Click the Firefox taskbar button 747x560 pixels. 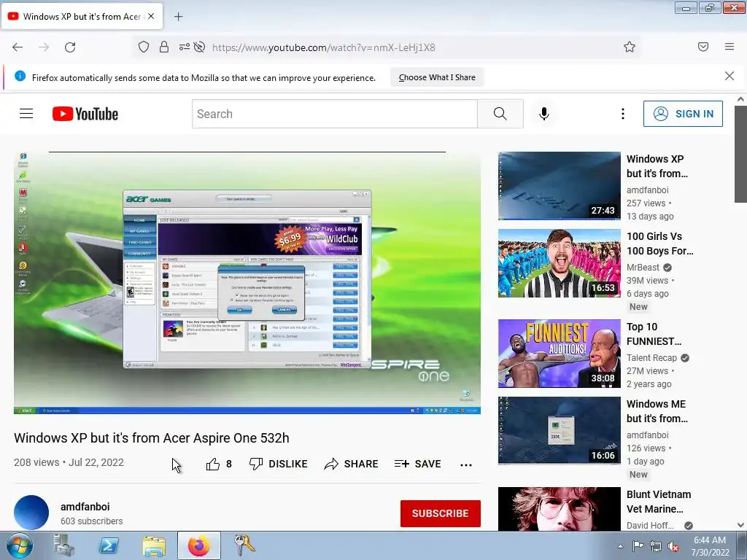199,545
